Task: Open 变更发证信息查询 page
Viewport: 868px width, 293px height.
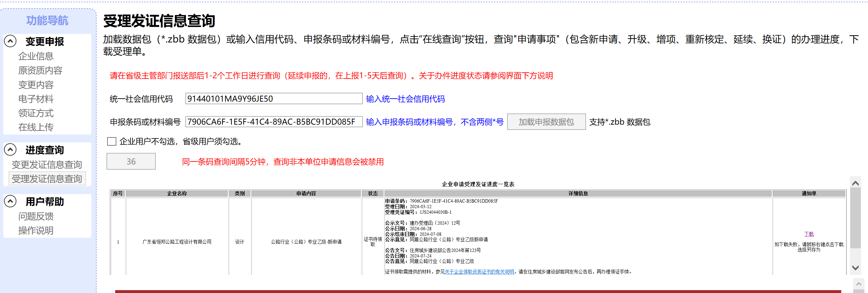Action: tap(47, 164)
